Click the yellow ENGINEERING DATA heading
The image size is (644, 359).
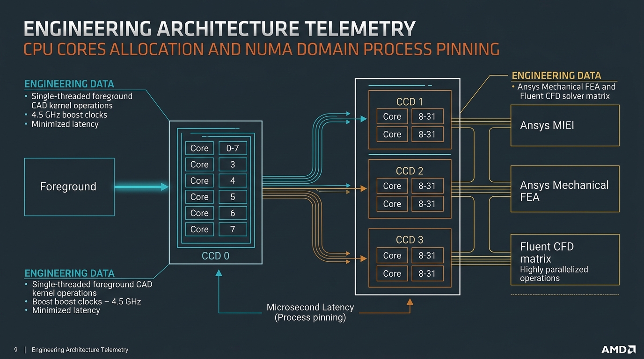coord(556,75)
